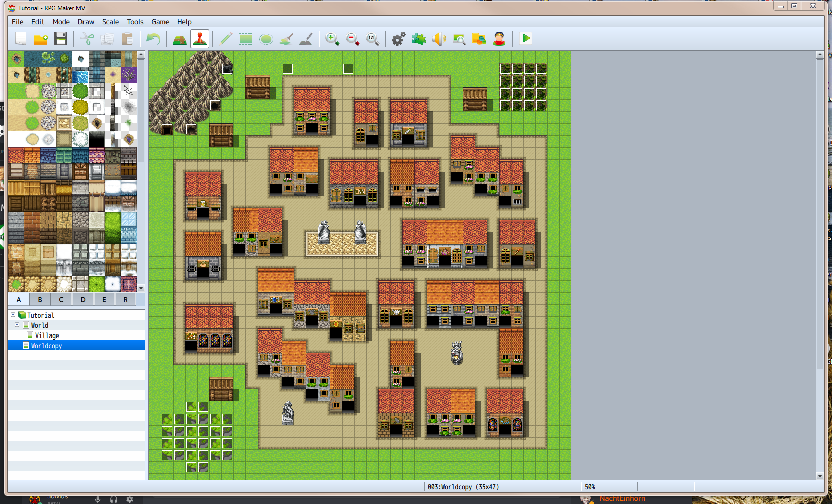
Task: Select the Rectangle drawing tool
Action: coord(246,39)
